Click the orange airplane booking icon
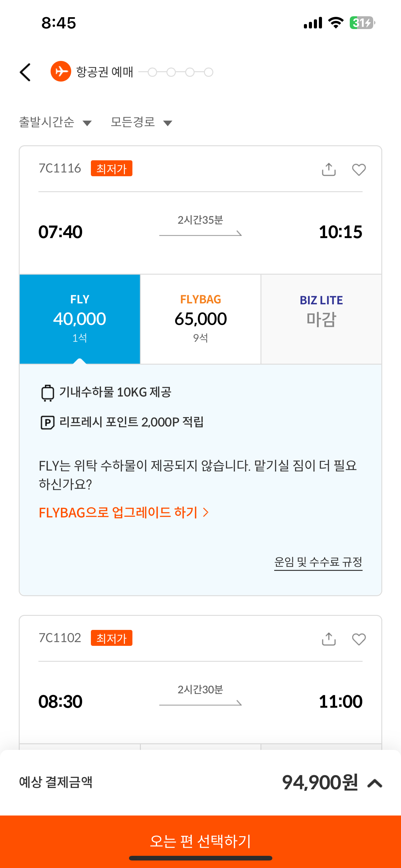The width and height of the screenshot is (401, 868). [61, 71]
